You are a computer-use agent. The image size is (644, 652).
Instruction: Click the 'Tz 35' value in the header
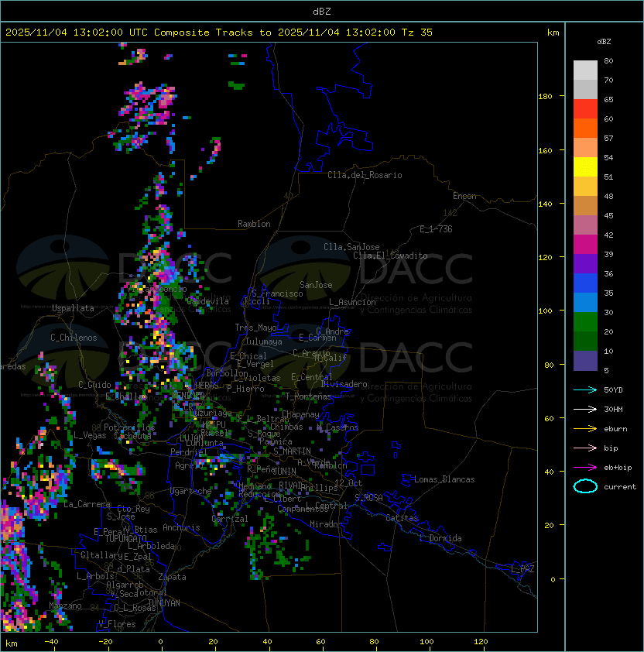pyautogui.click(x=417, y=33)
